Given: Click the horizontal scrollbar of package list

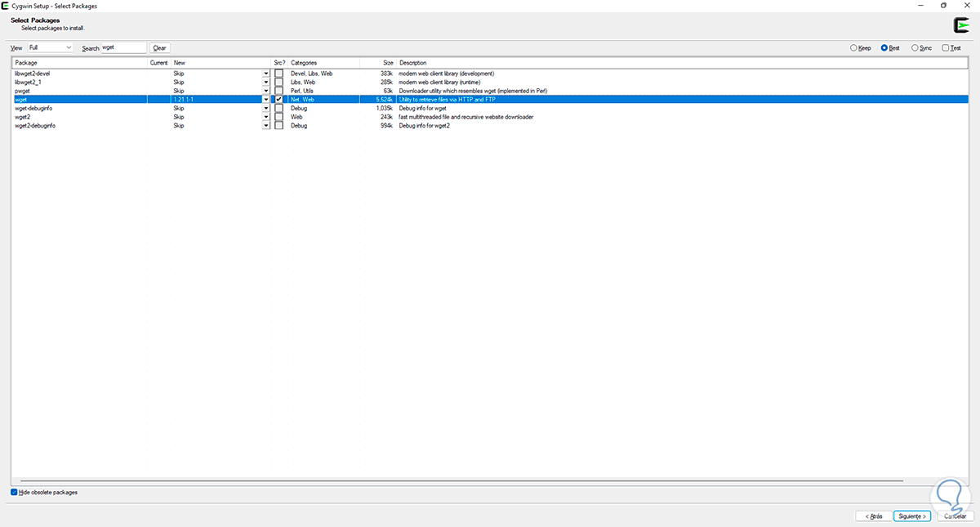Looking at the screenshot, I should 461,481.
